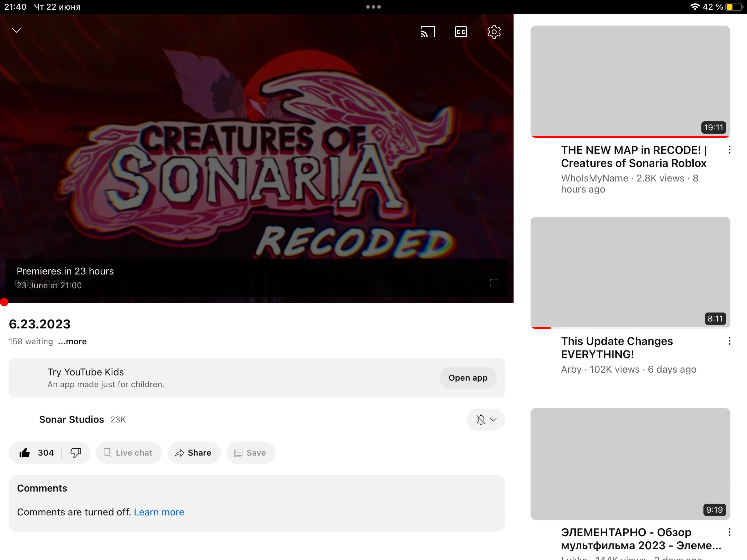This screenshot has height=560, width=747.
Task: Open options for THE NEW MAP in RECODE video
Action: point(729,150)
